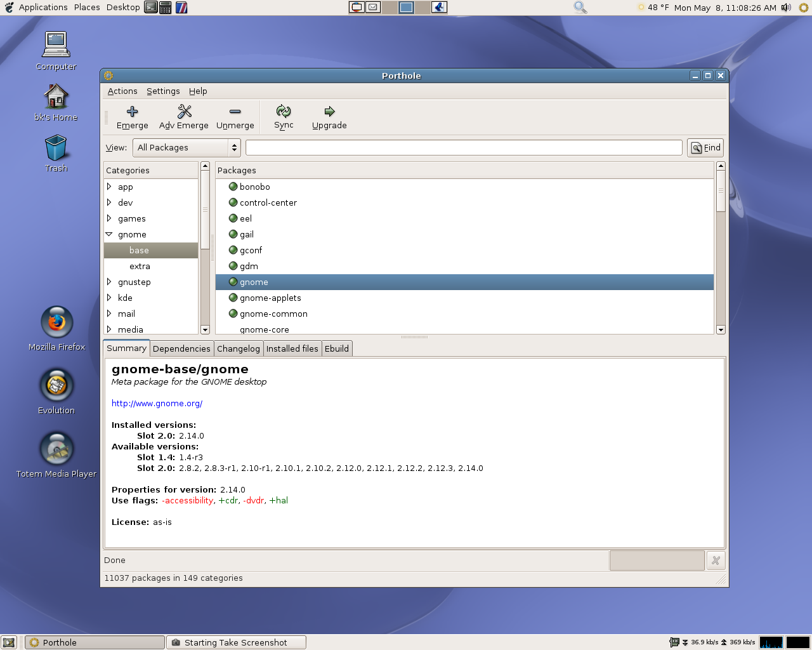
Task: Expand the games category
Action: 109,218
